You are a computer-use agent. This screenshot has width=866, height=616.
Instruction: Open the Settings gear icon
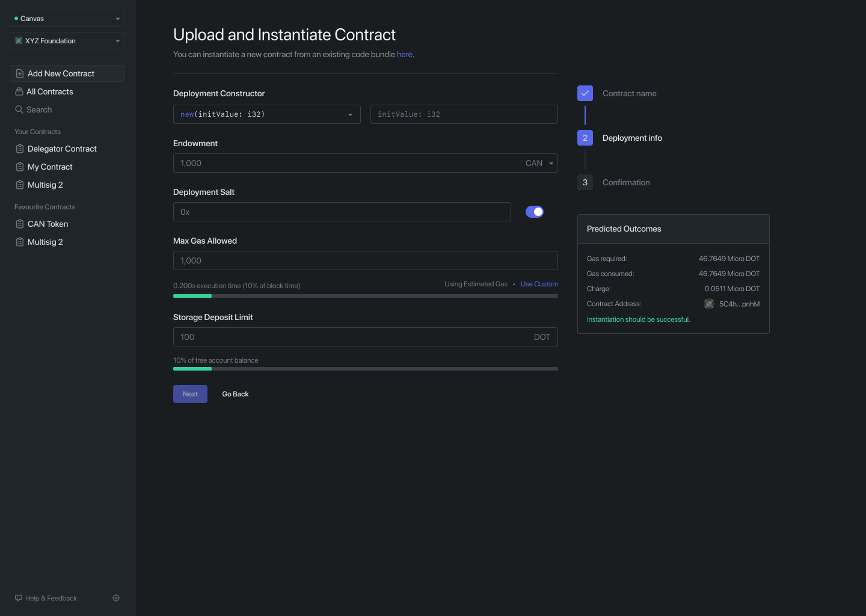[116, 598]
